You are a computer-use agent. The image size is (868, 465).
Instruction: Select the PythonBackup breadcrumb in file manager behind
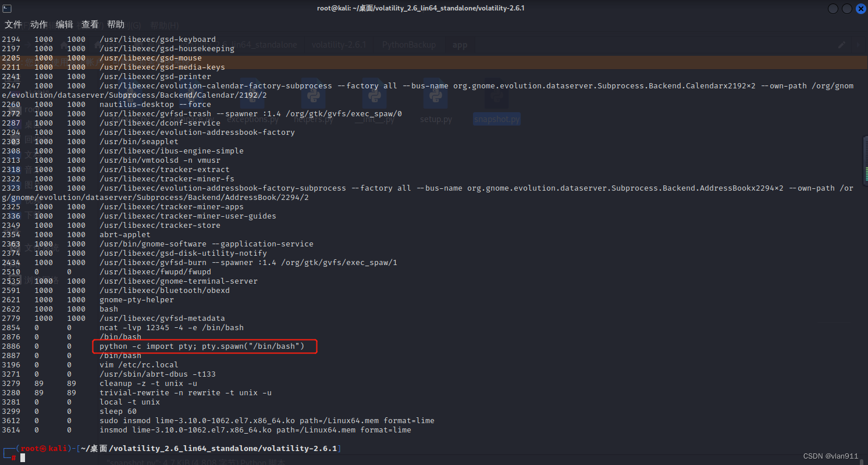pyautogui.click(x=409, y=45)
